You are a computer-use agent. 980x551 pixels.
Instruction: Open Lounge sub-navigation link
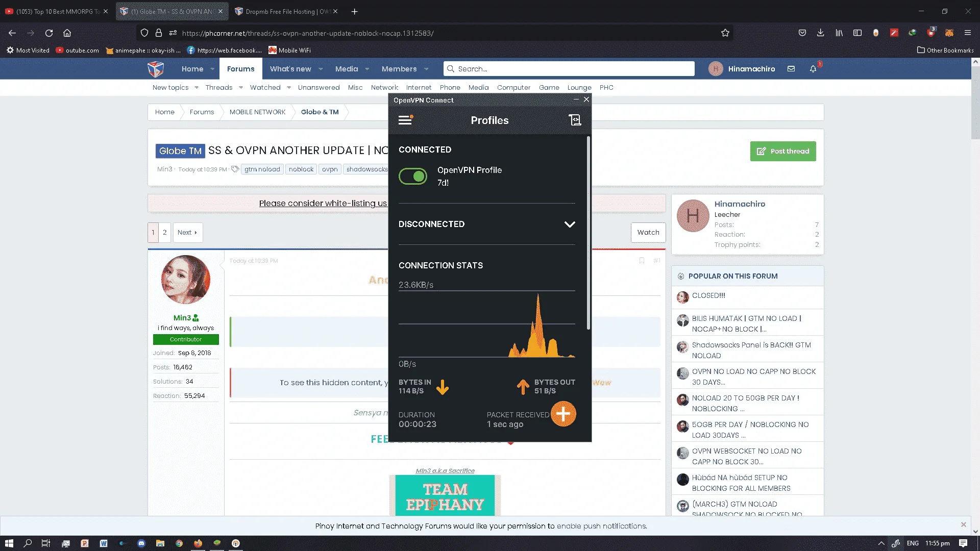(579, 88)
